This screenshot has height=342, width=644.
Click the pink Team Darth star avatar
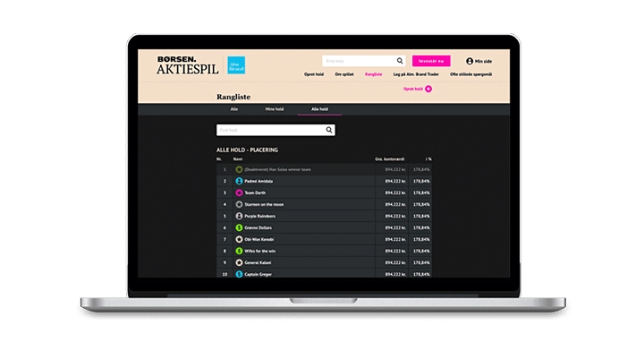[x=239, y=192]
